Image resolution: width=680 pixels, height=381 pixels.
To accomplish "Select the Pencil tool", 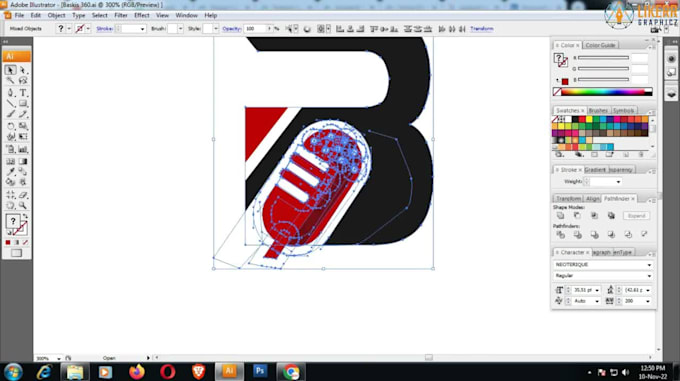I will 23,114.
